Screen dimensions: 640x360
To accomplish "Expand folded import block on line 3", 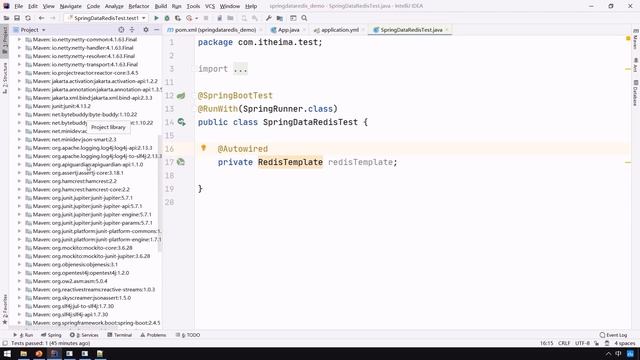I will click(240, 69).
